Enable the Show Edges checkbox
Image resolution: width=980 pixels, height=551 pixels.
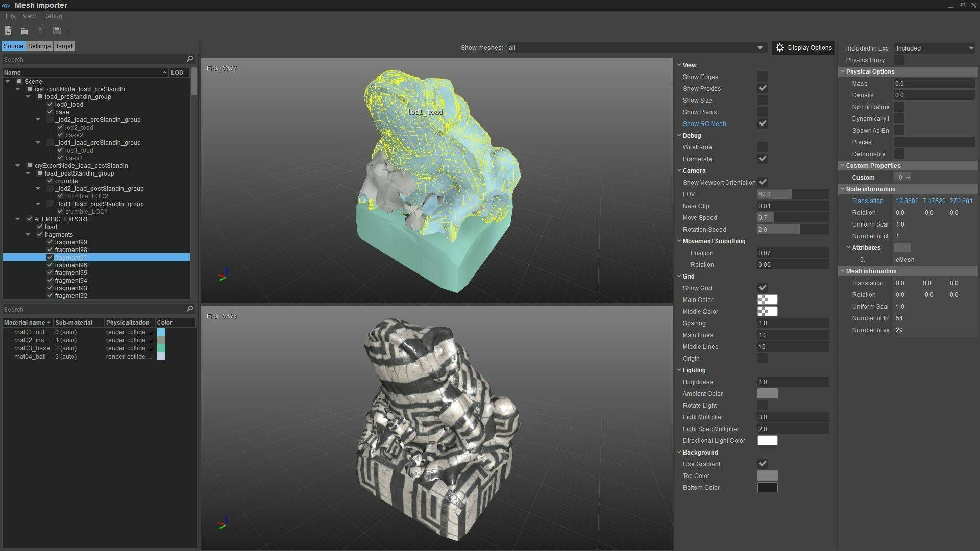pyautogui.click(x=763, y=77)
